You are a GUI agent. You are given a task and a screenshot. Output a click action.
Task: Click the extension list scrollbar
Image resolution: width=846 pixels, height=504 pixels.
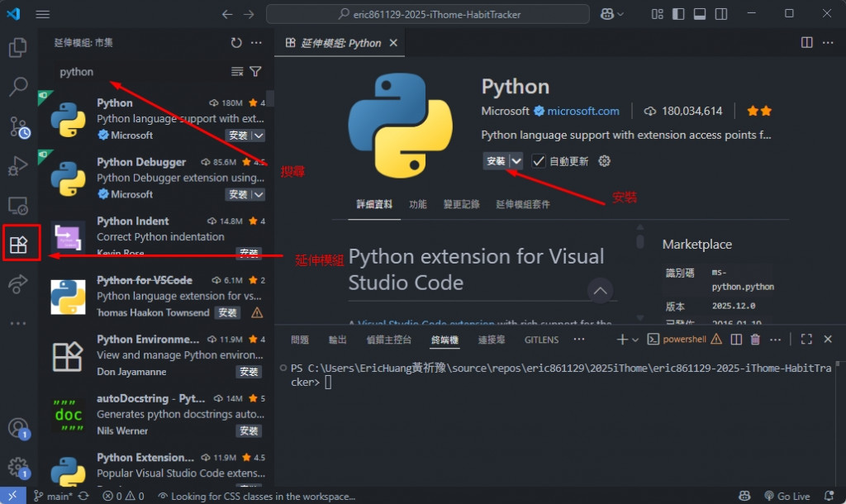pyautogui.click(x=270, y=99)
